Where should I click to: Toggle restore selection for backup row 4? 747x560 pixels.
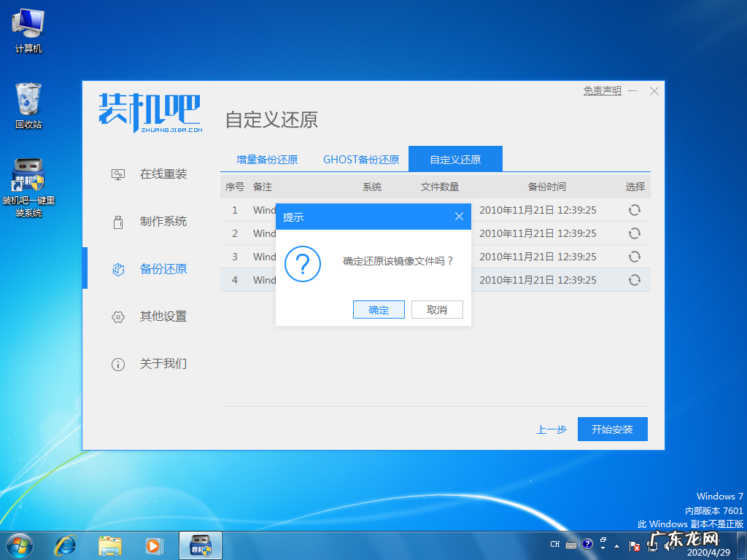(634, 279)
